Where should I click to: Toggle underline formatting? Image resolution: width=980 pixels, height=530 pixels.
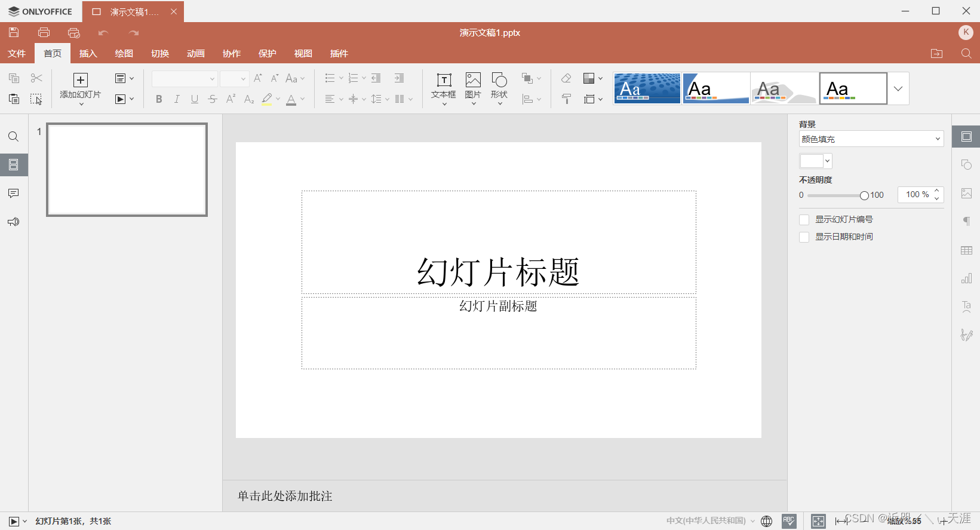[x=195, y=99]
